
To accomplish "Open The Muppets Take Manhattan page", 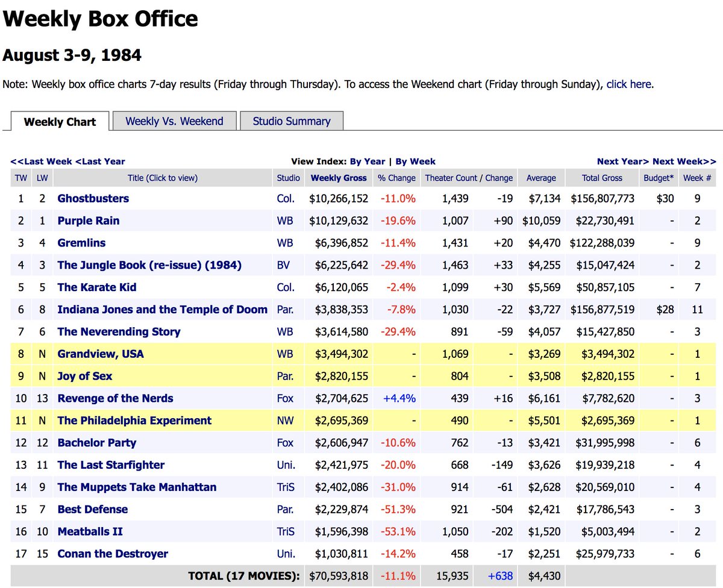I will click(x=137, y=487).
